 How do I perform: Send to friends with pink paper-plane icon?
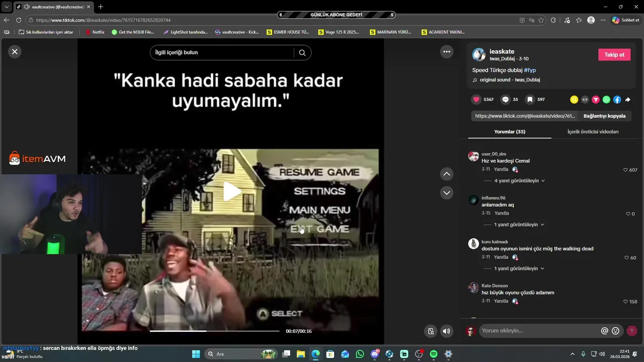(596, 100)
